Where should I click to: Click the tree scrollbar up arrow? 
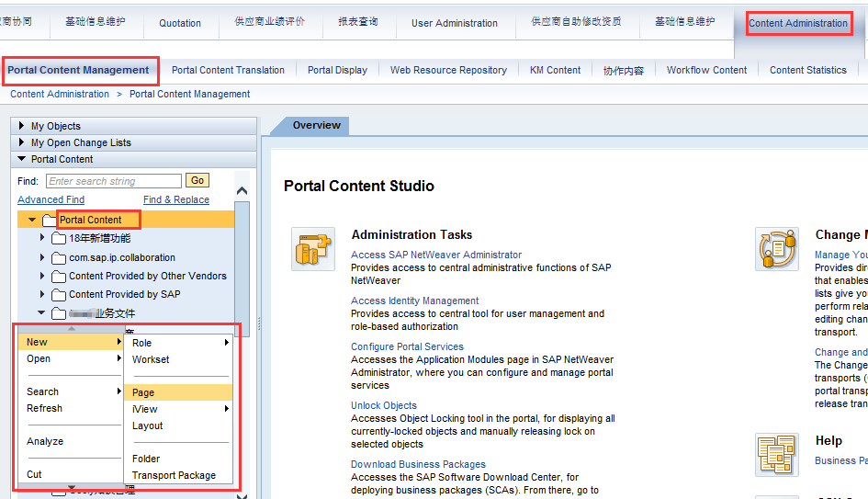(x=242, y=191)
